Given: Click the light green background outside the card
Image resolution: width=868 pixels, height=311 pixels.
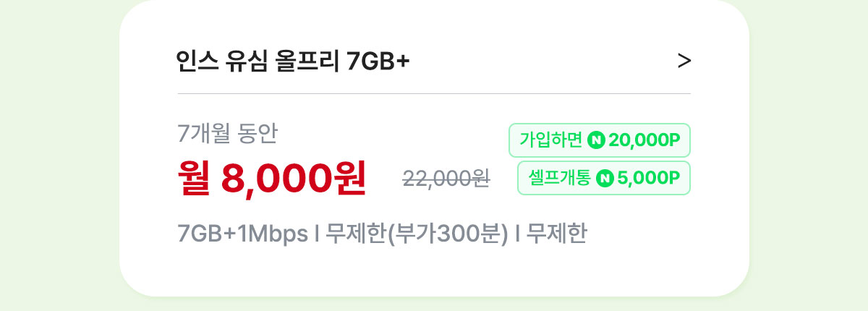Looking at the screenshot, I should (58, 155).
